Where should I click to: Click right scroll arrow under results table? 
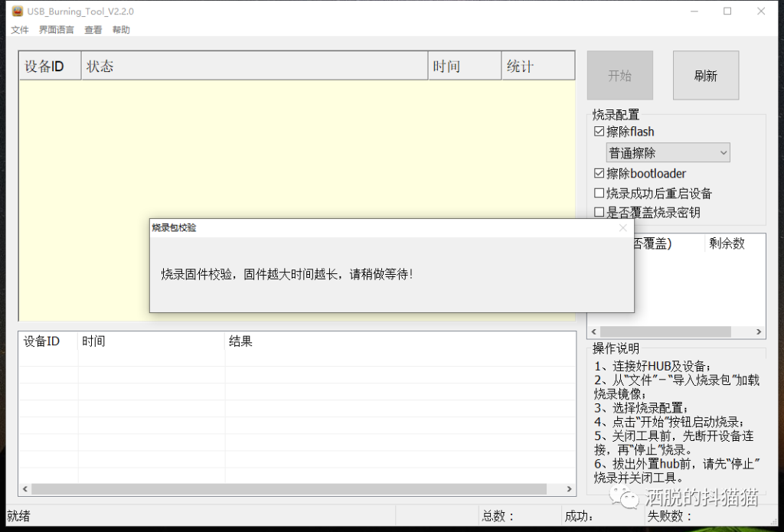(569, 489)
